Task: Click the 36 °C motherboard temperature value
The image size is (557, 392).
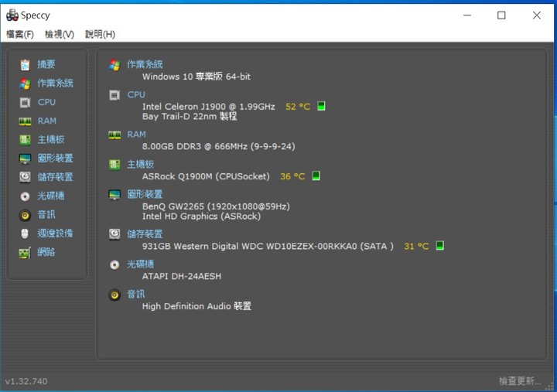Action: [x=292, y=176]
